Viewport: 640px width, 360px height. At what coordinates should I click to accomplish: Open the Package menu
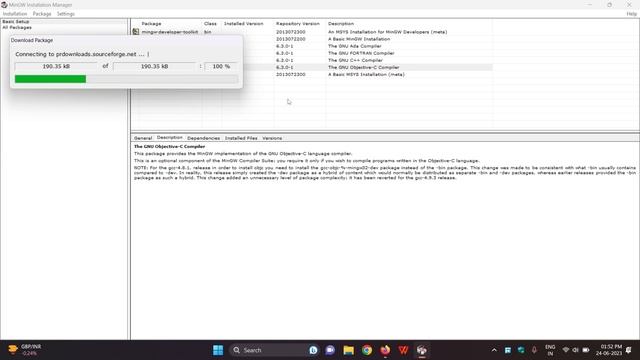pyautogui.click(x=42, y=14)
